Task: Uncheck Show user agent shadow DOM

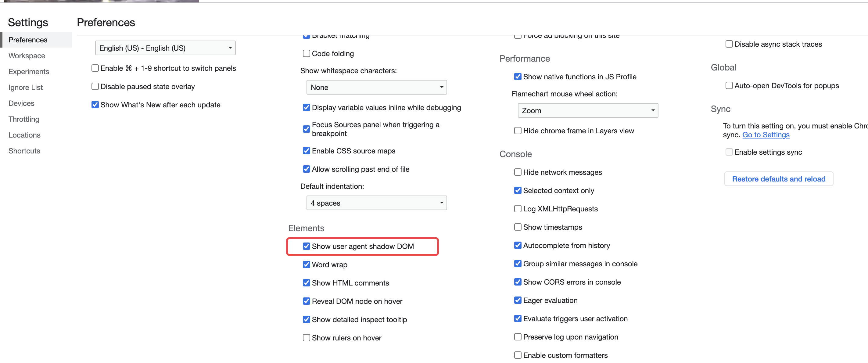Action: coord(306,246)
